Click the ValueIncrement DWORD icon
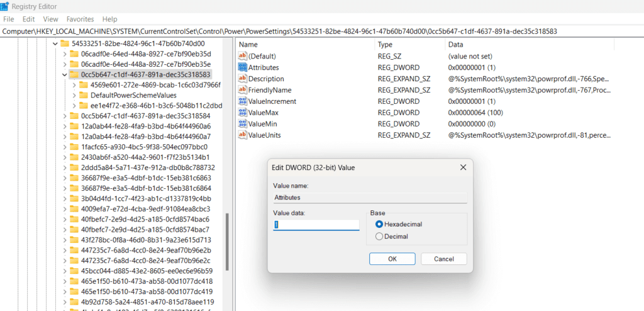The width and height of the screenshot is (644, 311). (x=242, y=101)
